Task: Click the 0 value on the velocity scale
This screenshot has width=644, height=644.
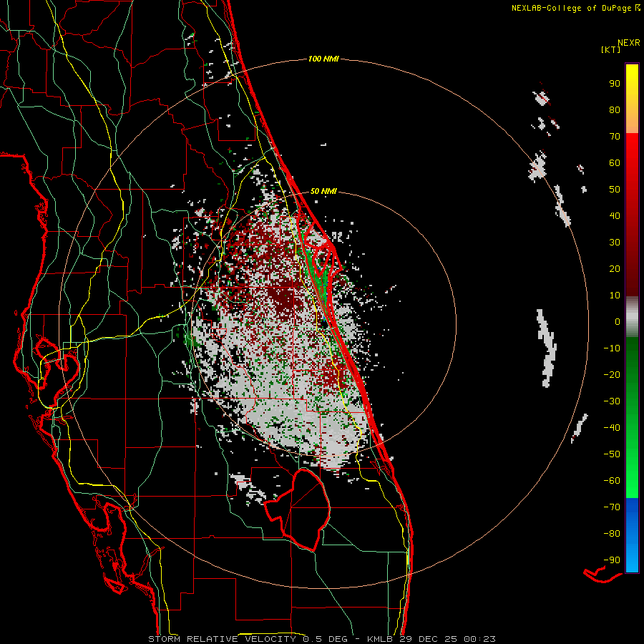Action: pos(618,321)
